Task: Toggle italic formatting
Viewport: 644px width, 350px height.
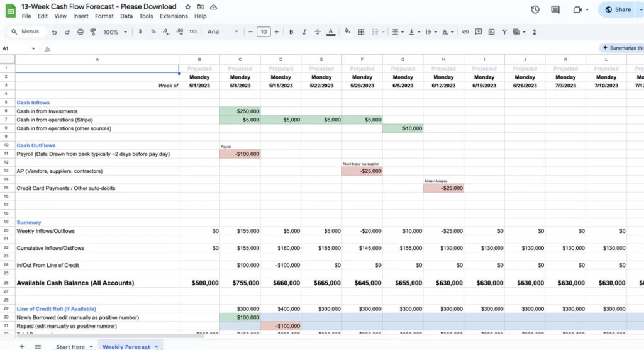Action: [x=304, y=31]
